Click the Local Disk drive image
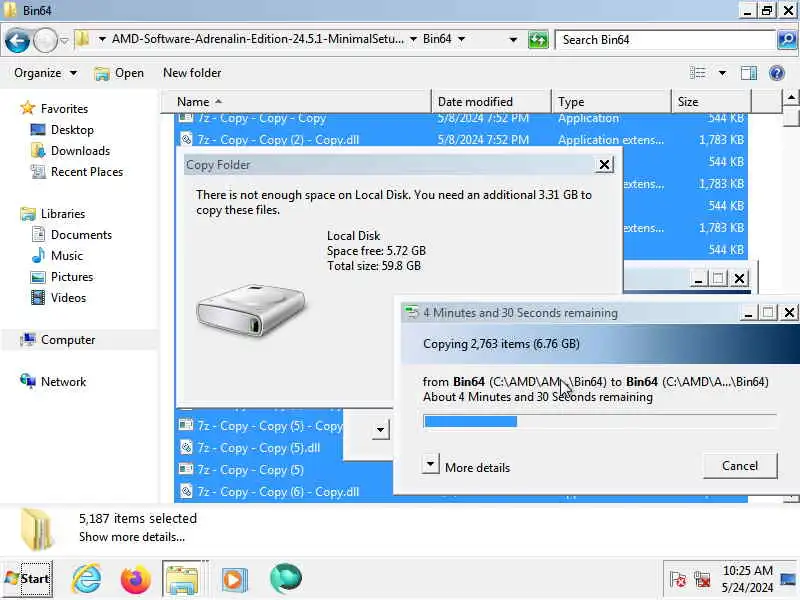 click(251, 310)
